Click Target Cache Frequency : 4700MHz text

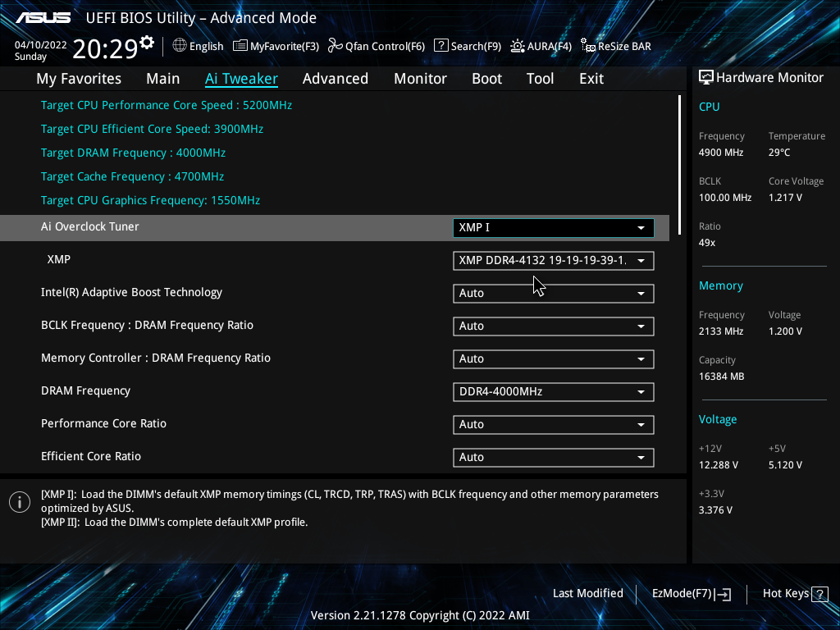pos(132,177)
